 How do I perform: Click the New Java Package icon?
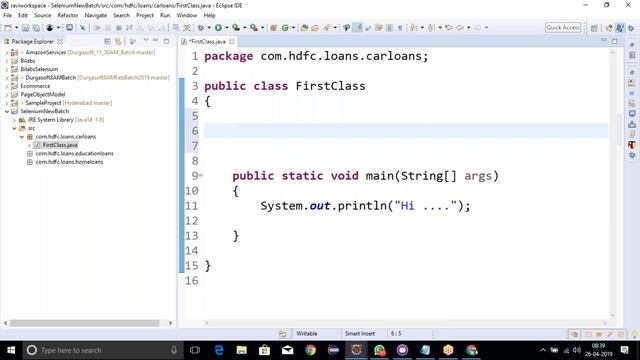click(273, 28)
